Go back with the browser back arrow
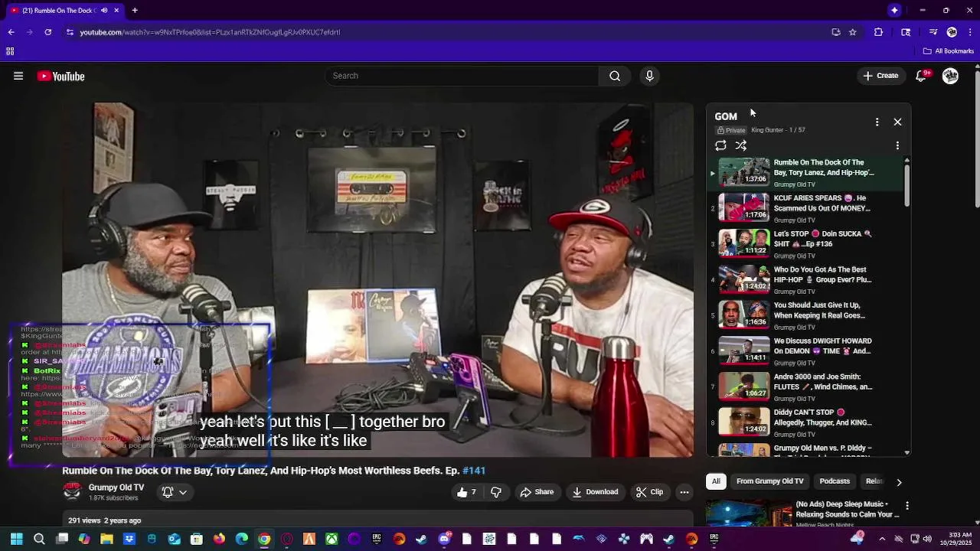The height and width of the screenshot is (551, 980). [x=11, y=32]
